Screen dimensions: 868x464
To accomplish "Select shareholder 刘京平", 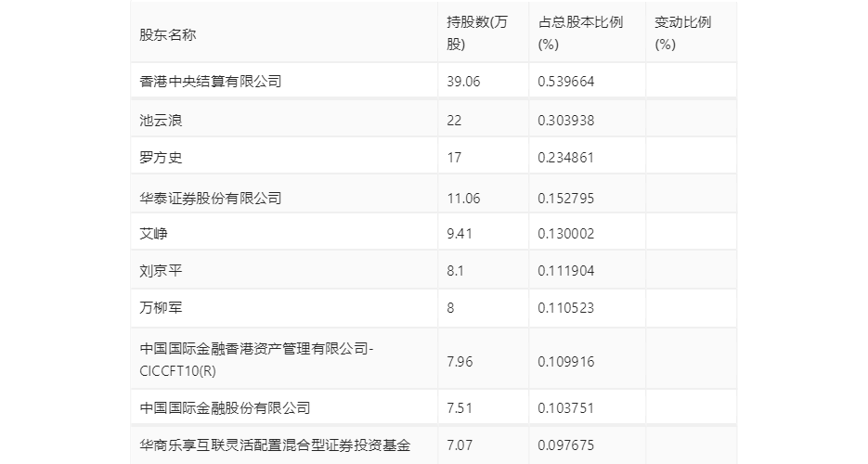I will coord(161,270).
